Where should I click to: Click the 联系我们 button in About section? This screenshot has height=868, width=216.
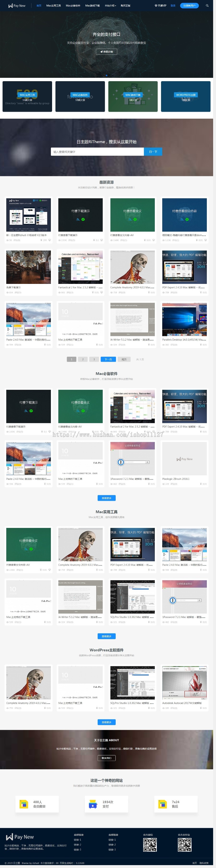pyautogui.click(x=106, y=758)
